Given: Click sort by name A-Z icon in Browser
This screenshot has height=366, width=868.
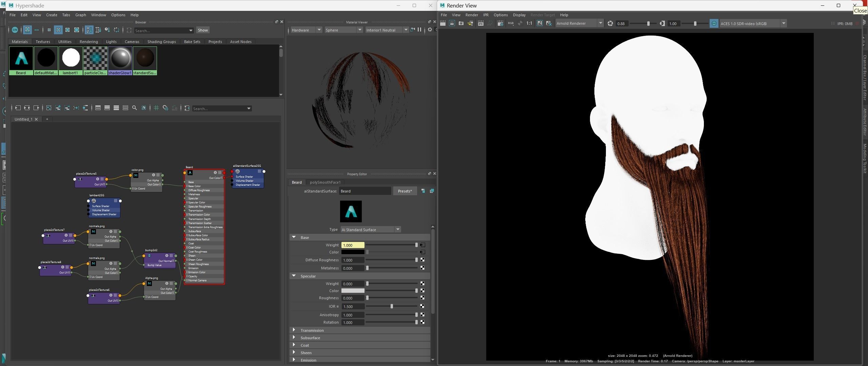Looking at the screenshot, I should pos(89,30).
